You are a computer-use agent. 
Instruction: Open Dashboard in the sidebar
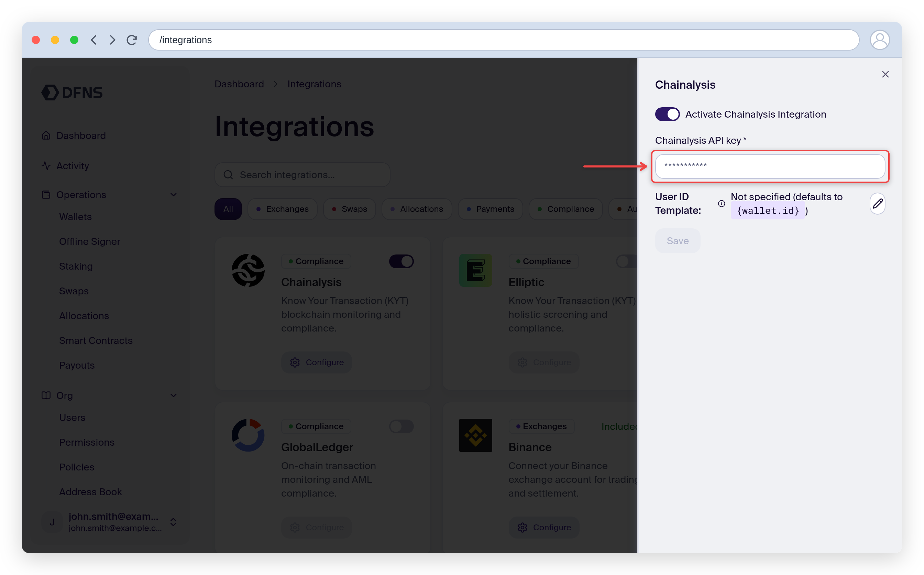pos(81,135)
